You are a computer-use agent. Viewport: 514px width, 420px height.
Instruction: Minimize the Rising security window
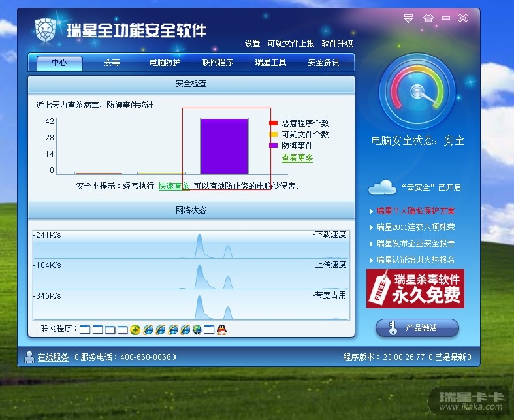pyautogui.click(x=446, y=18)
